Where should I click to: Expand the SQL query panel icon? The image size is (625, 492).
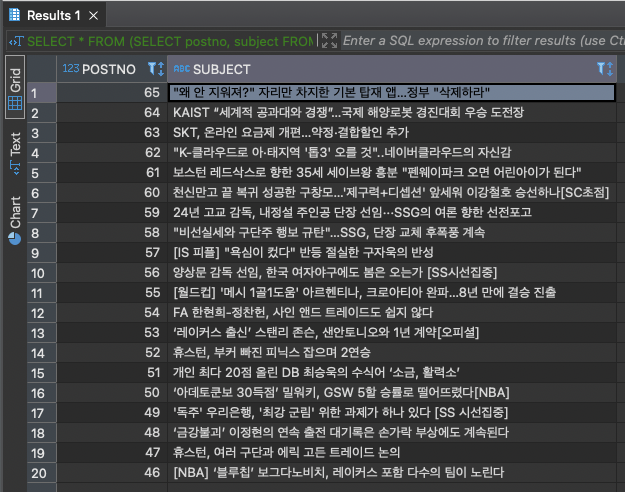(330, 41)
